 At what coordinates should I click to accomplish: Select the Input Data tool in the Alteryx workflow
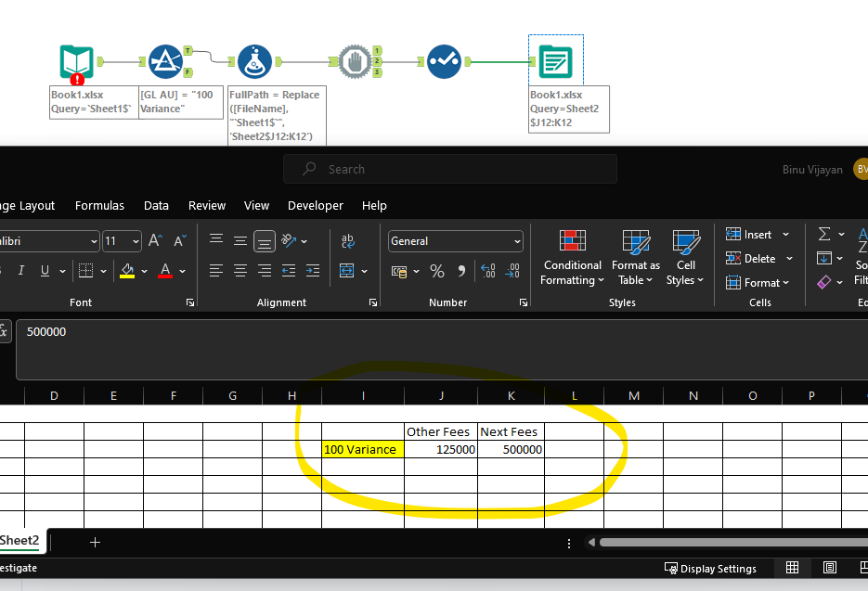click(75, 61)
